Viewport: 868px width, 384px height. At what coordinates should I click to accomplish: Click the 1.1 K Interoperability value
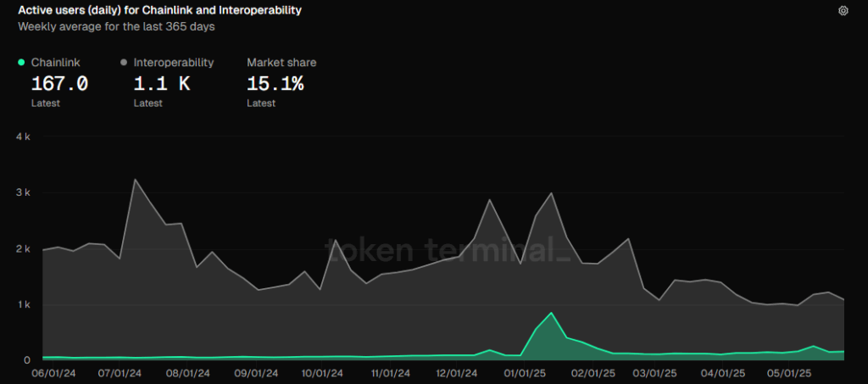162,84
